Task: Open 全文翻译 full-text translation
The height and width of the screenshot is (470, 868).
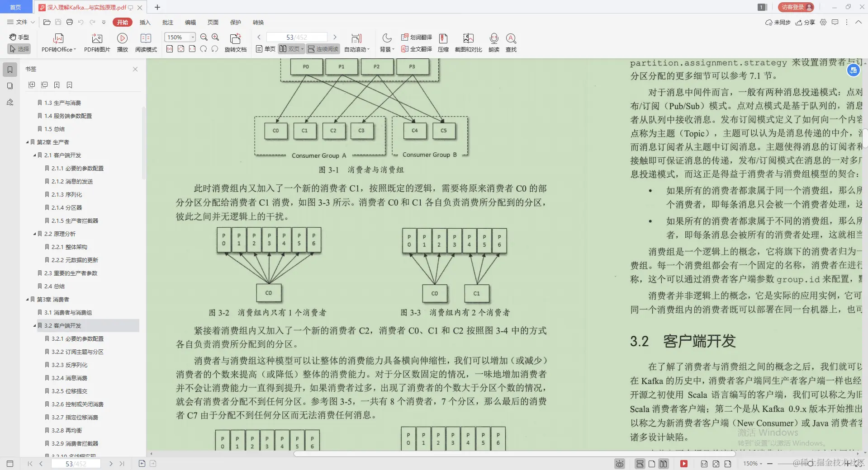Action: click(x=416, y=50)
